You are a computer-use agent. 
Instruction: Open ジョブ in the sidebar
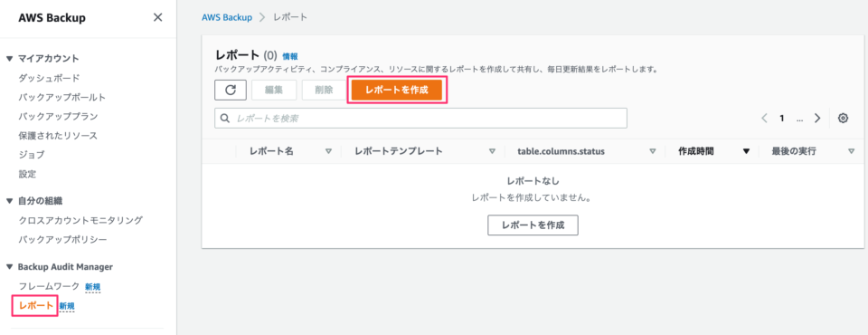coord(31,154)
